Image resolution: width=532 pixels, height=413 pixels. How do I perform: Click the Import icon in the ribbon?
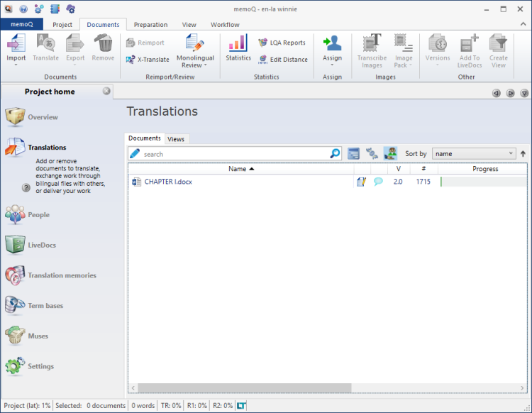(16, 44)
